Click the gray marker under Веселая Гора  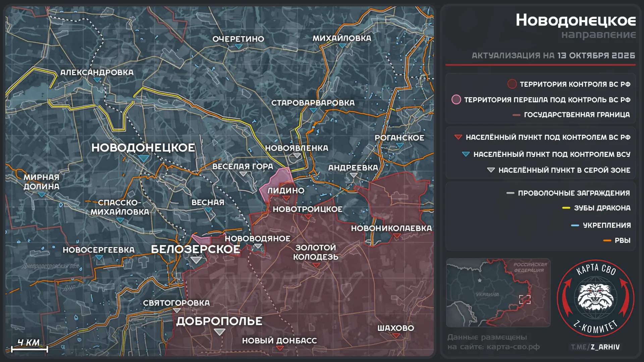click(x=243, y=174)
